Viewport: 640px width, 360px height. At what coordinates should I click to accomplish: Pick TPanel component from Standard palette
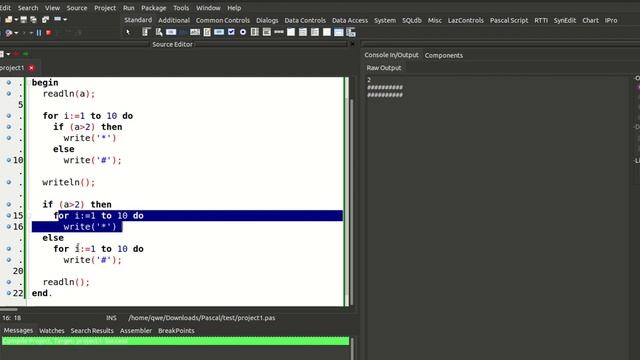[327, 32]
